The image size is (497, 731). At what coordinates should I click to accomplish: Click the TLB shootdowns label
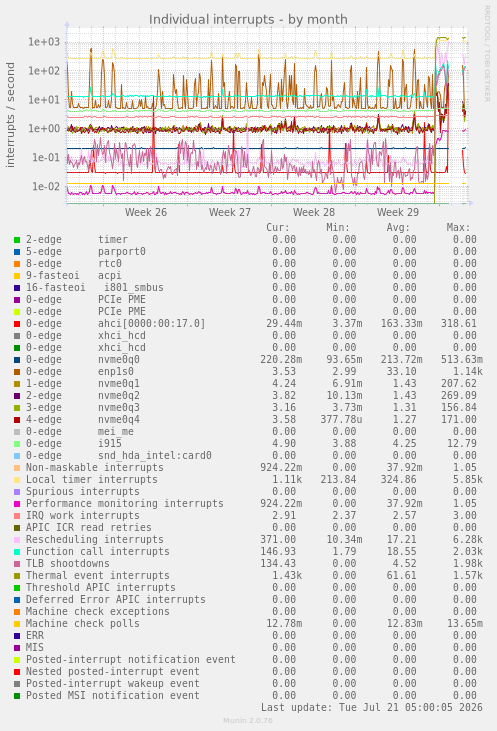[68, 564]
